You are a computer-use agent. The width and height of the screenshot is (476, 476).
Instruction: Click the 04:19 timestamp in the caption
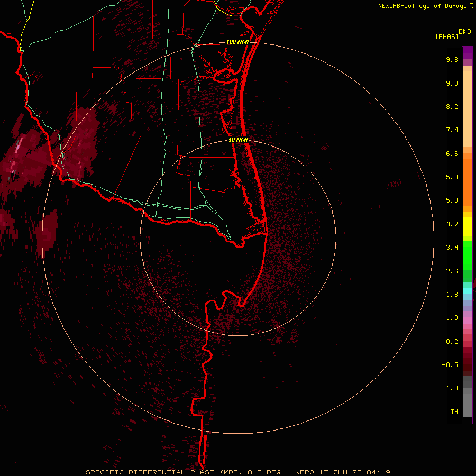click(378, 472)
